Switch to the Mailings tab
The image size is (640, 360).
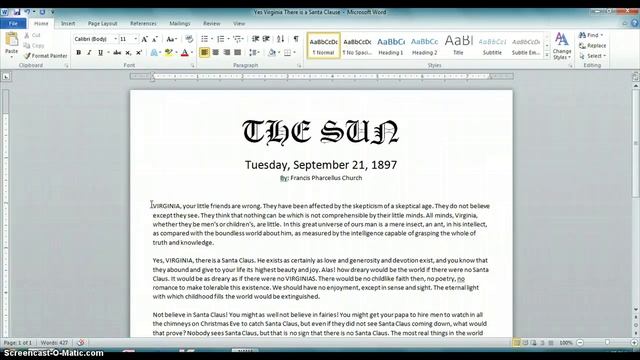click(x=180, y=24)
